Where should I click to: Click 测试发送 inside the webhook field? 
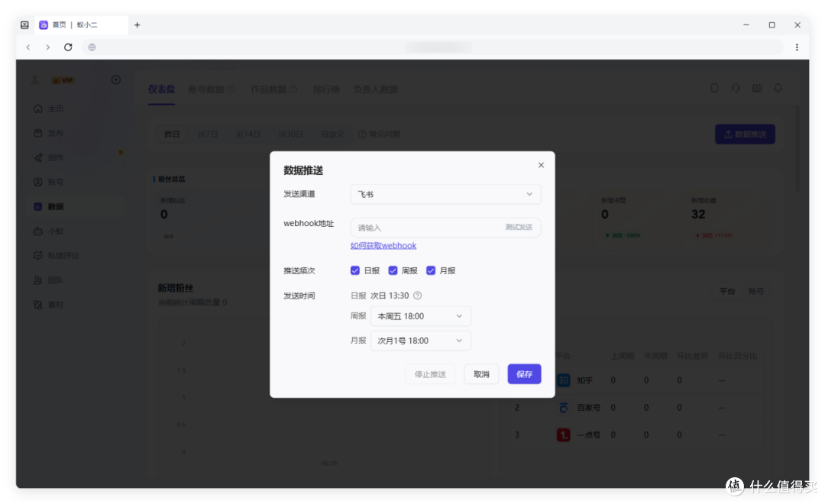(x=519, y=228)
